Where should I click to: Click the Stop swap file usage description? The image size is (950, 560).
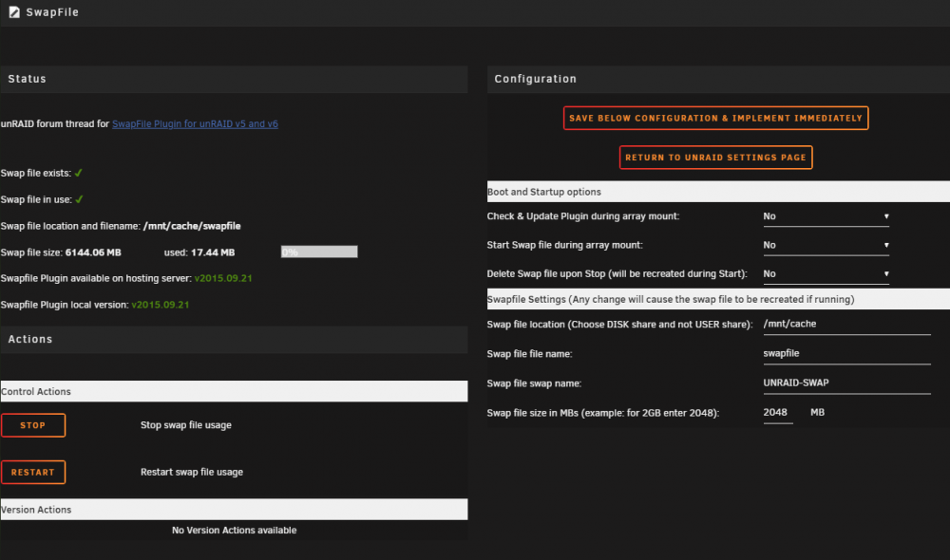click(186, 425)
